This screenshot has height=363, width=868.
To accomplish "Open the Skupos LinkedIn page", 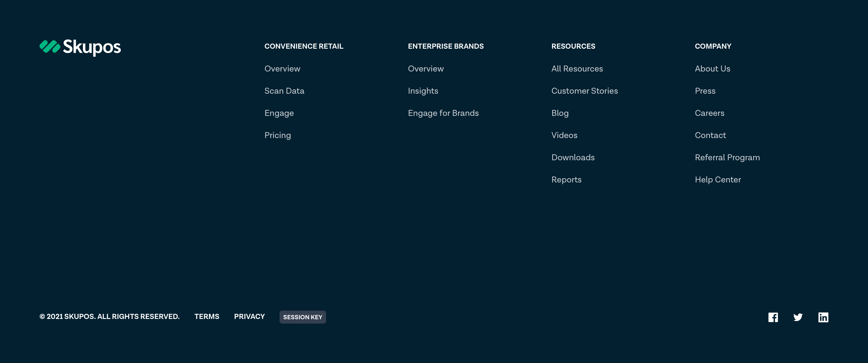I will (823, 317).
